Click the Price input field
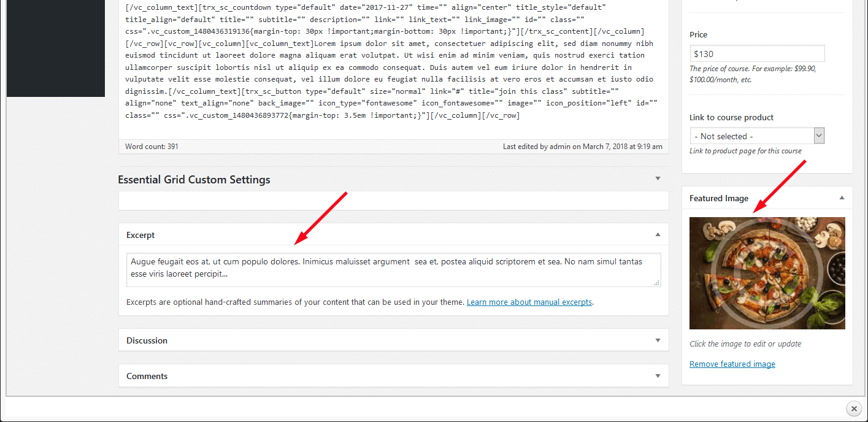The width and height of the screenshot is (868, 422). pos(757,53)
